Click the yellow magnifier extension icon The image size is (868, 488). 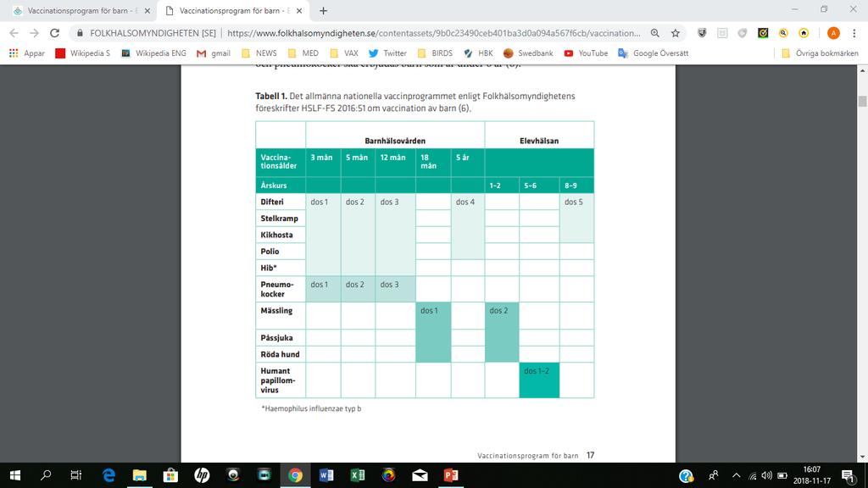[x=783, y=33]
